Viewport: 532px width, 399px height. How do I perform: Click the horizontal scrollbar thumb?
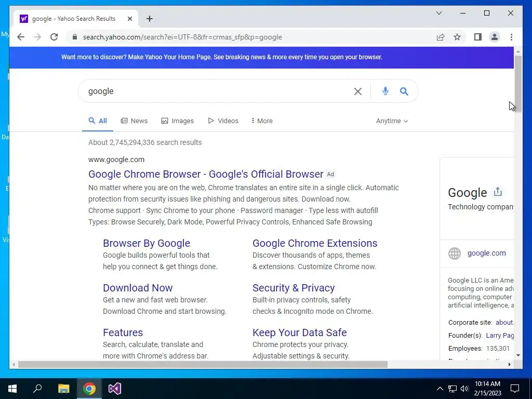[x=203, y=364]
